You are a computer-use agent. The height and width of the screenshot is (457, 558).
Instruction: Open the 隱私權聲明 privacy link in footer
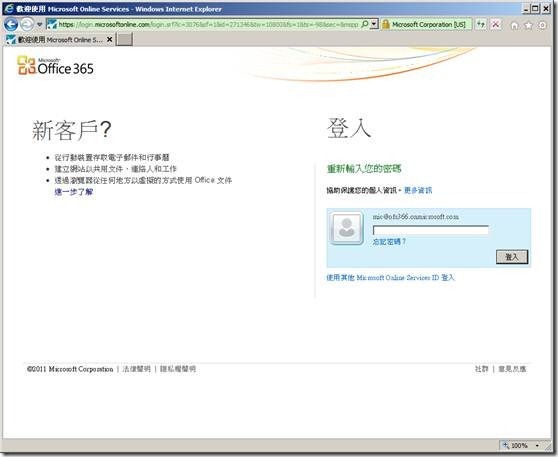(178, 369)
